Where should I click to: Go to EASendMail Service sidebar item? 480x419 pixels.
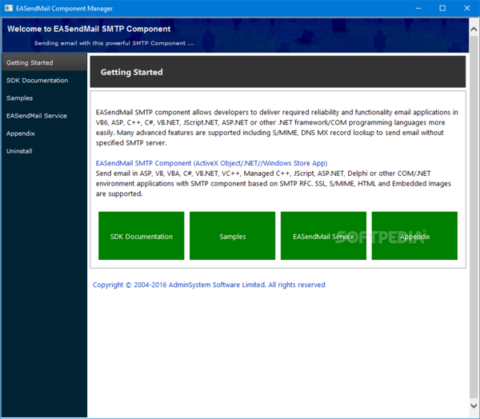pos(44,116)
